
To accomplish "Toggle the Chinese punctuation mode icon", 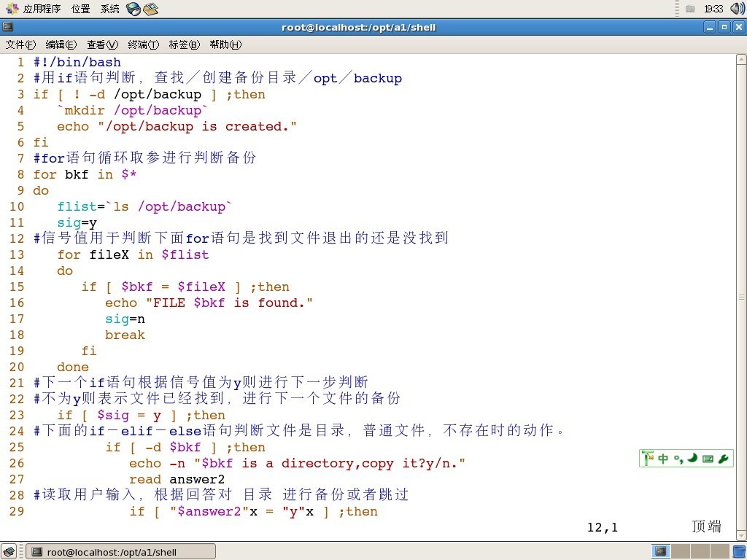I will click(678, 459).
